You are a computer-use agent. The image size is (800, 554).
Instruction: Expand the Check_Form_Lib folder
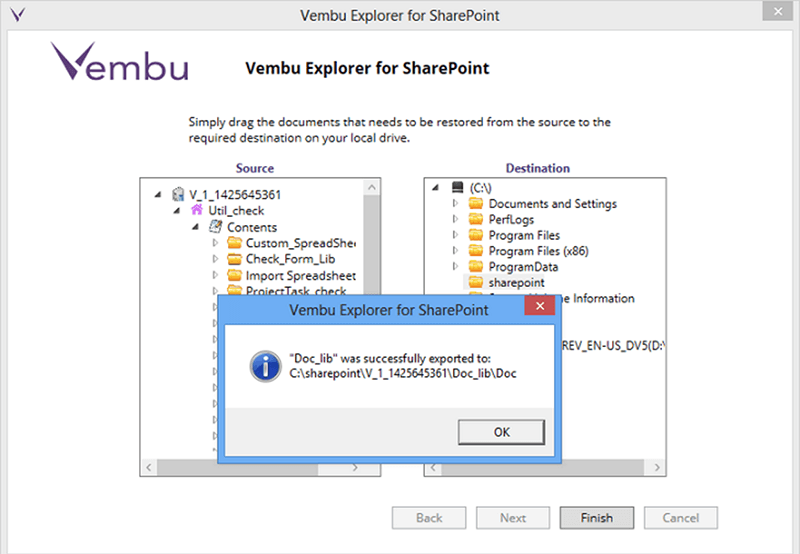tap(215, 259)
